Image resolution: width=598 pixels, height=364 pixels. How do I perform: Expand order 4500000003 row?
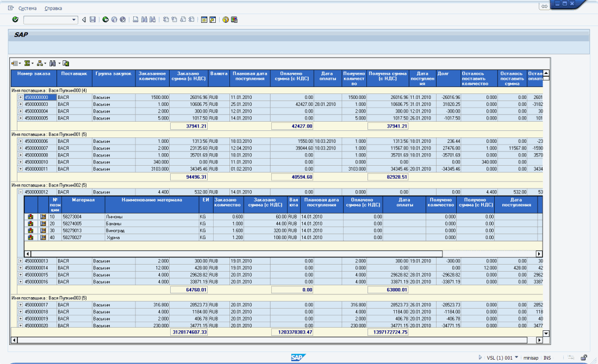click(21, 104)
